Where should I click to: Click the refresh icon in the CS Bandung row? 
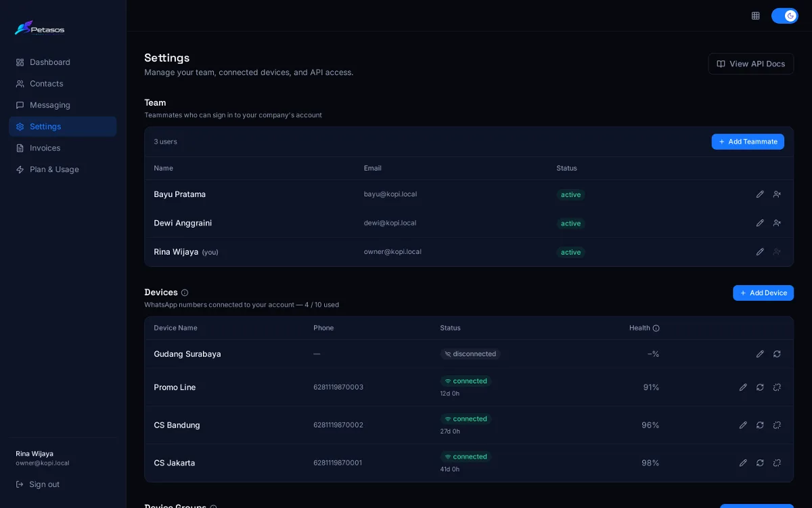coord(760,425)
